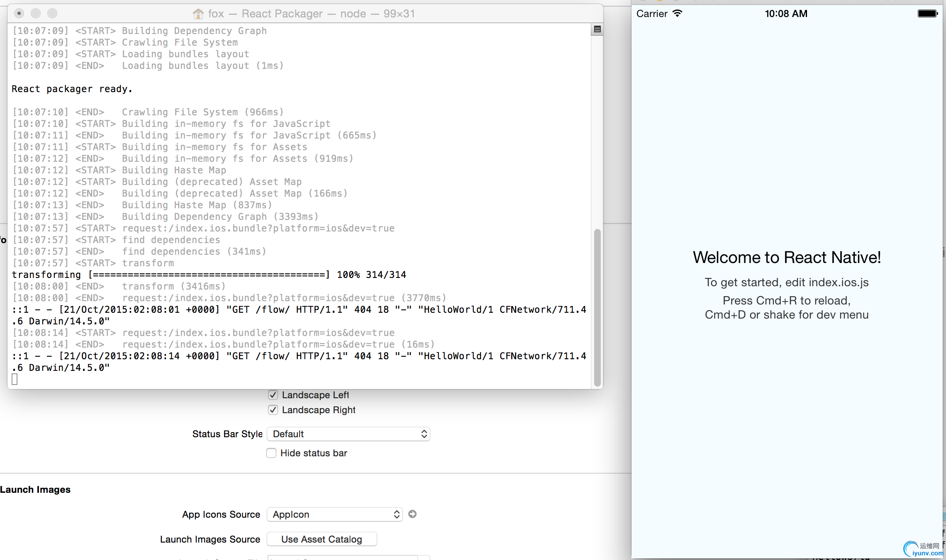Click 'Press Cmd+R to reload,' text
The image size is (946, 560).
click(787, 300)
